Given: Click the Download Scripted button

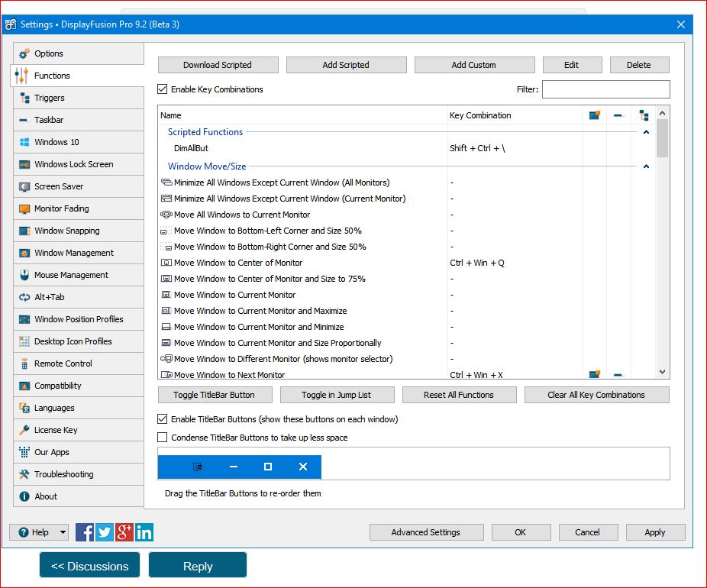Looking at the screenshot, I should pos(218,65).
